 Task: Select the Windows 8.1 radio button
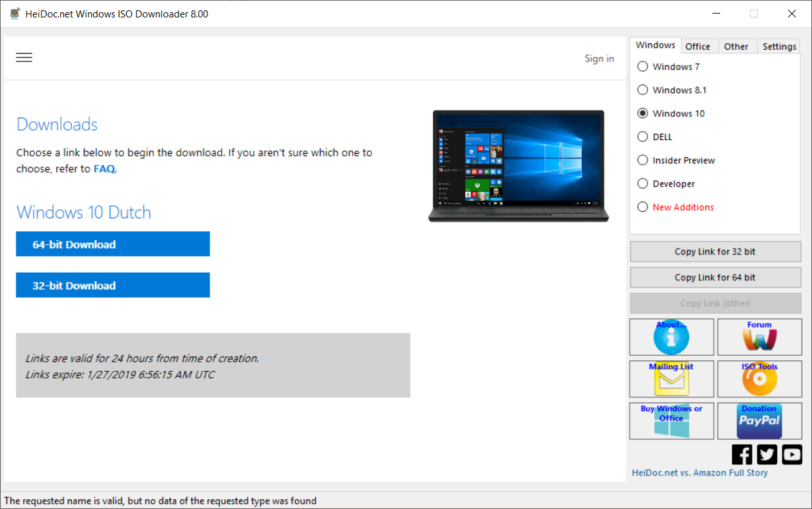[x=643, y=90]
